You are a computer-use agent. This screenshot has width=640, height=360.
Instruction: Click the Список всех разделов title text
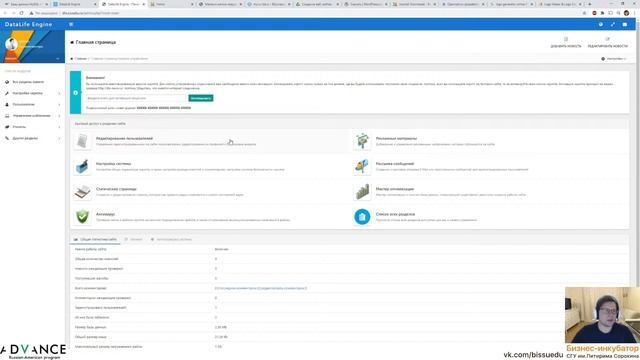395,214
